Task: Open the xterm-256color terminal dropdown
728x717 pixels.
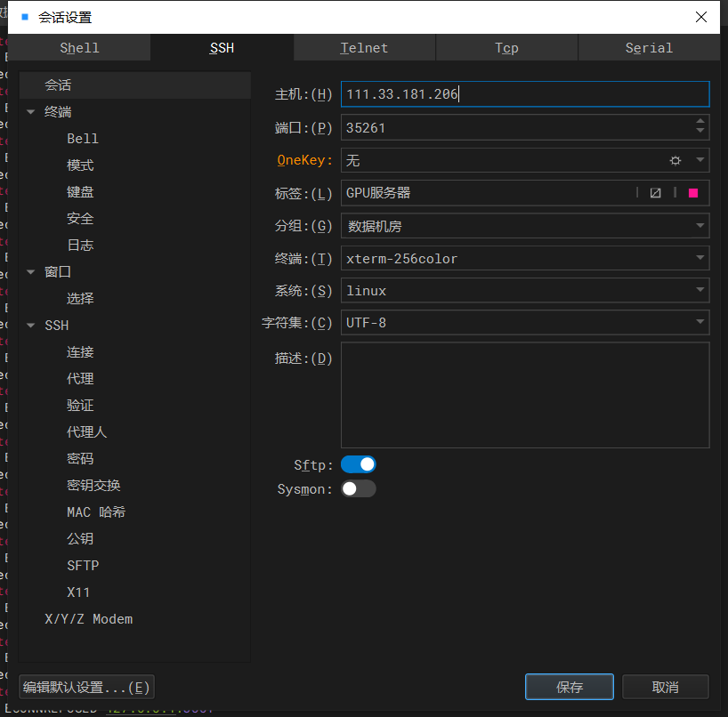Action: [x=700, y=258]
